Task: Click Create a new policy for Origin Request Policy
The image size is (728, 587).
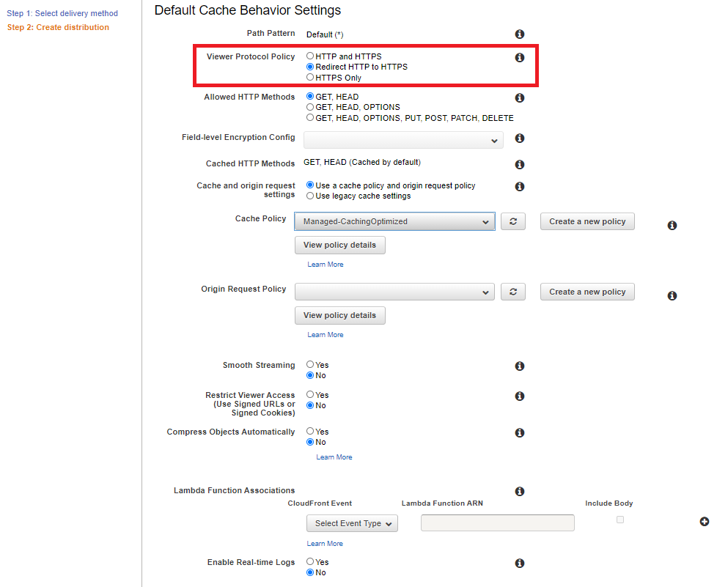Action: coord(587,292)
